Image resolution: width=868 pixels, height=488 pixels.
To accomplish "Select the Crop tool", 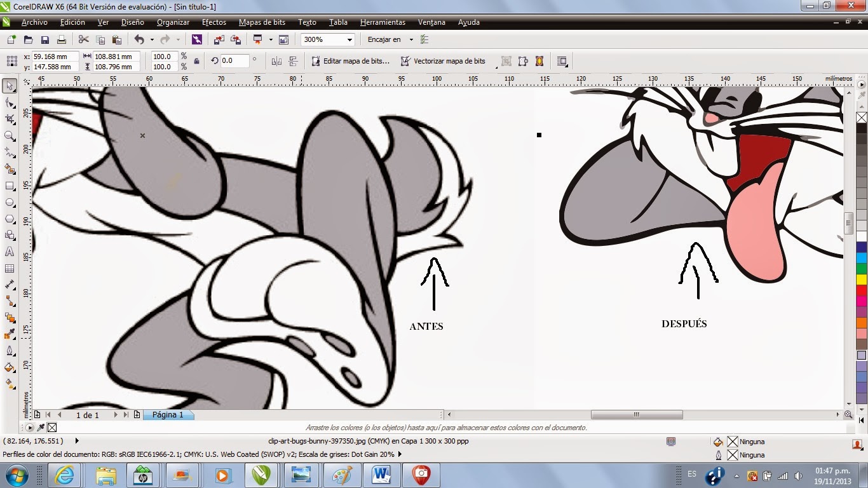I will point(10,119).
